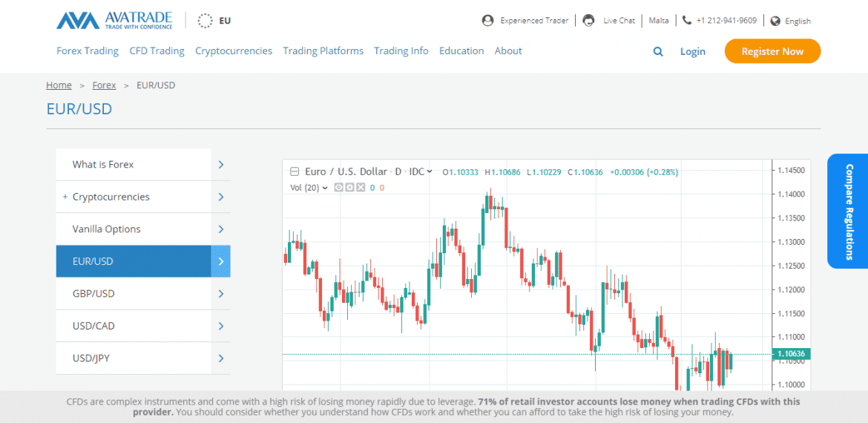Screen dimensions: 868x423
Task: Click the 1.10636 current price label
Action: (792, 354)
